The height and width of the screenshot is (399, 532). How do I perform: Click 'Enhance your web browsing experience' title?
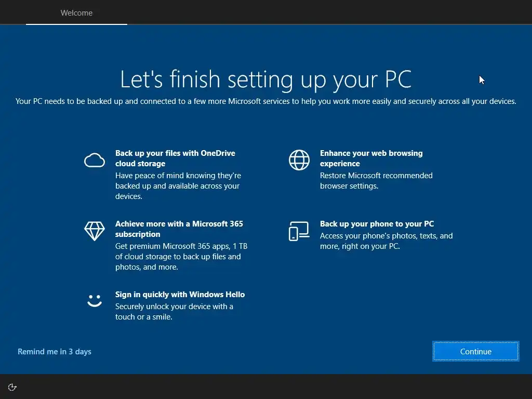coord(371,158)
